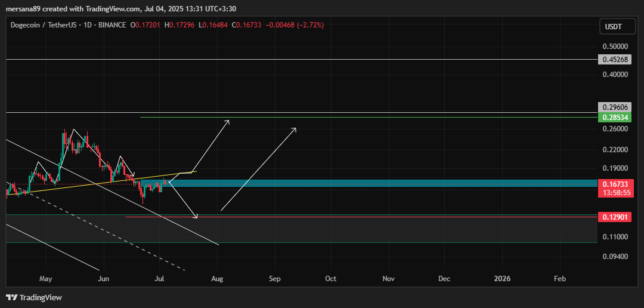644x308 pixels.
Task: Click the Aug label on time axis
Action: (217, 279)
